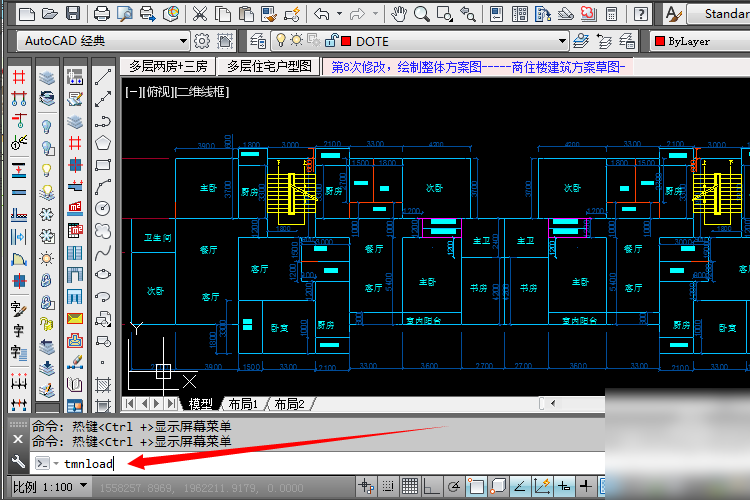
Task: Select the Spline draw tool
Action: tap(103, 253)
